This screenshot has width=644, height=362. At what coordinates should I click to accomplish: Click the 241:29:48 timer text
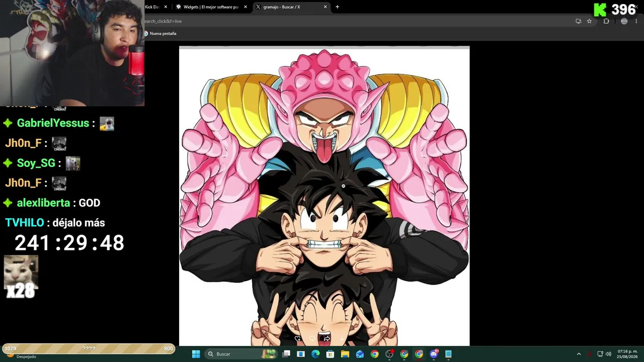pyautogui.click(x=69, y=243)
